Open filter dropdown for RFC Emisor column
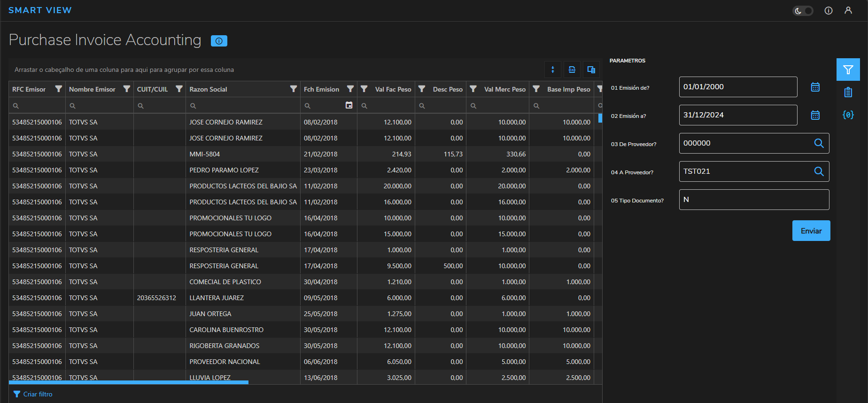 pos(58,89)
